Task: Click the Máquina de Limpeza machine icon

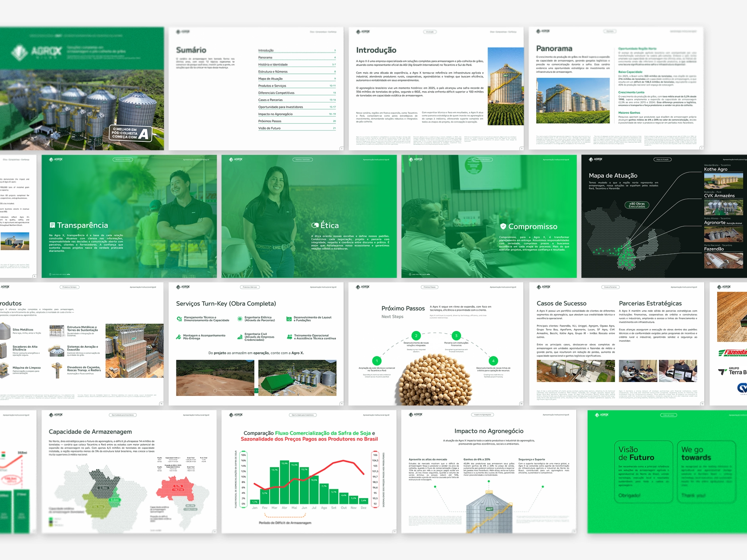Action: point(4,370)
